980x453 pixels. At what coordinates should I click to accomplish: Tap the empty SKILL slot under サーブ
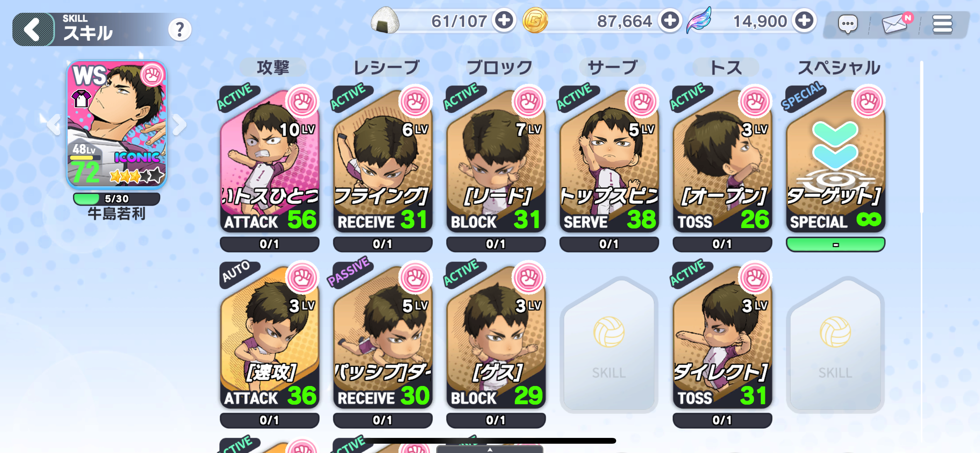[609, 343]
